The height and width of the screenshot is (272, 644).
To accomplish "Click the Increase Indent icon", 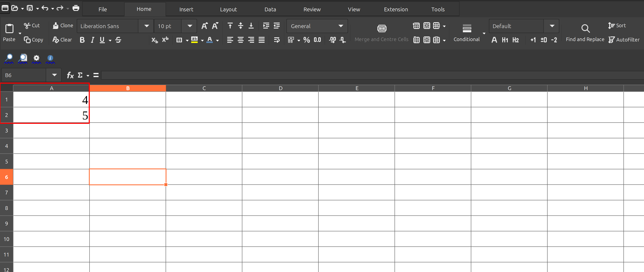I will tap(266, 26).
